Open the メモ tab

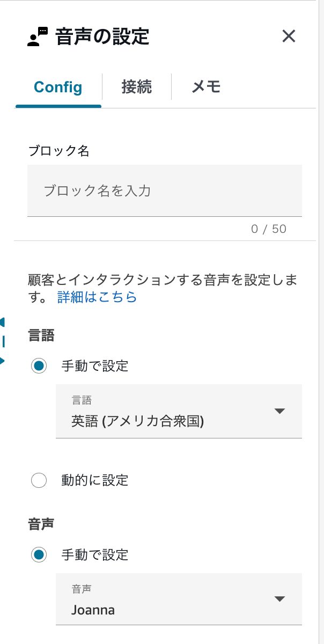pos(205,87)
